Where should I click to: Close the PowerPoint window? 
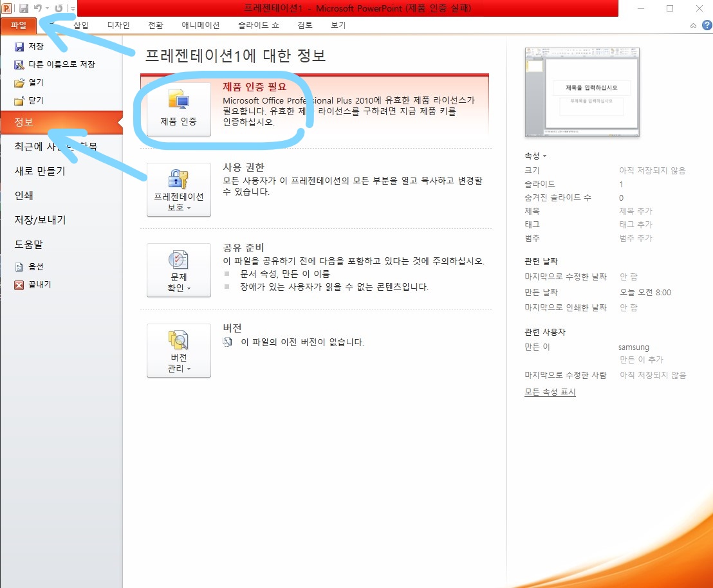(x=699, y=8)
